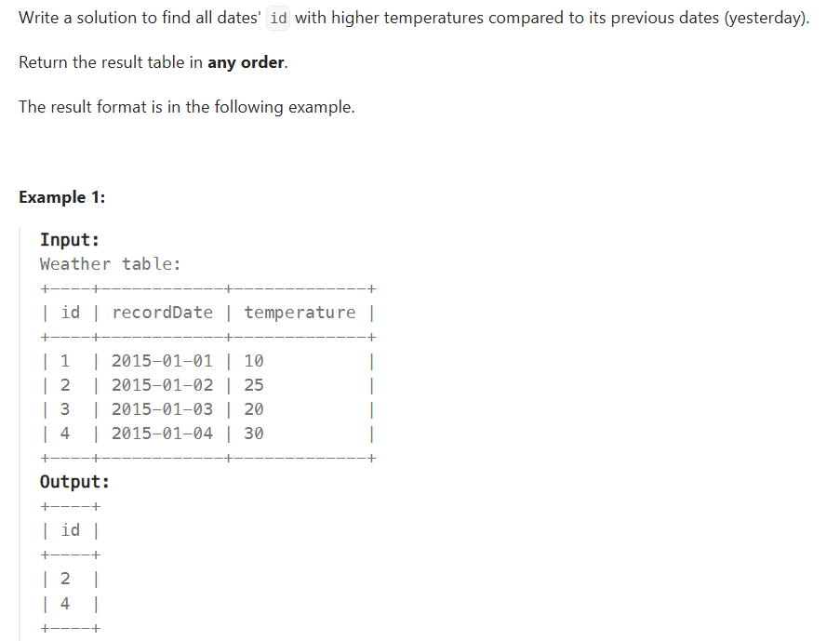Click the 'Output:' label
Image resolution: width=840 pixels, height=641 pixels.
point(74,481)
